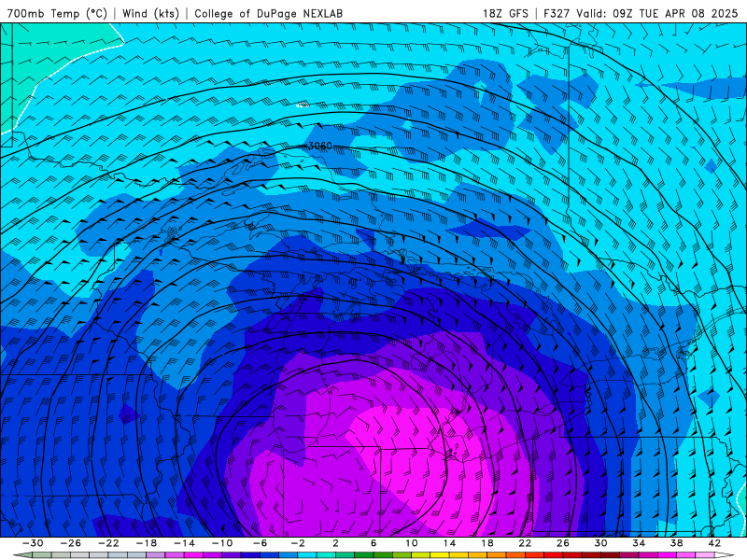Select the '-2' color scale label
Image resolution: width=747 pixels, height=560 pixels.
pyautogui.click(x=298, y=543)
